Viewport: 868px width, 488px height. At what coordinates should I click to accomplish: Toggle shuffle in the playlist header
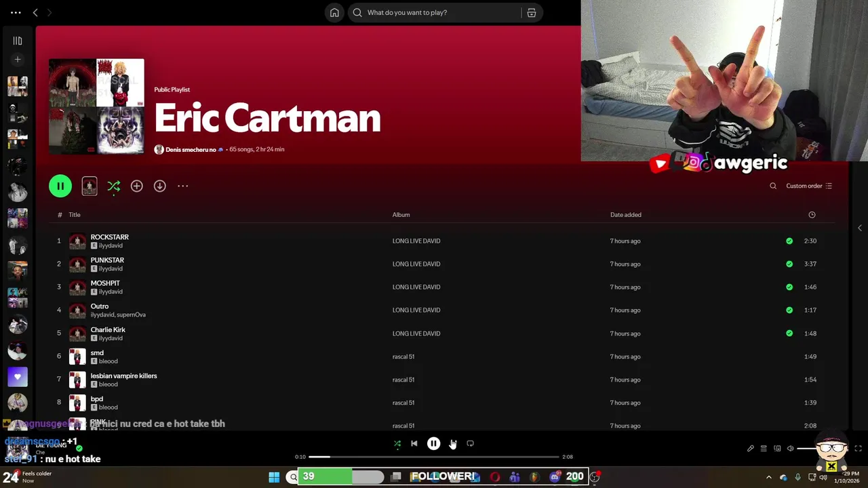[113, 186]
